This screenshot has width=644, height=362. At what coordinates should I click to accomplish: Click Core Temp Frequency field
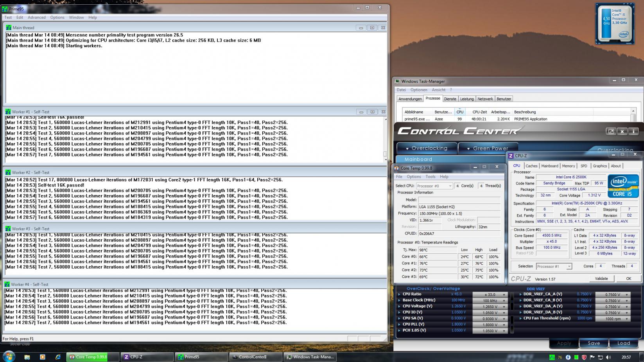click(459, 213)
